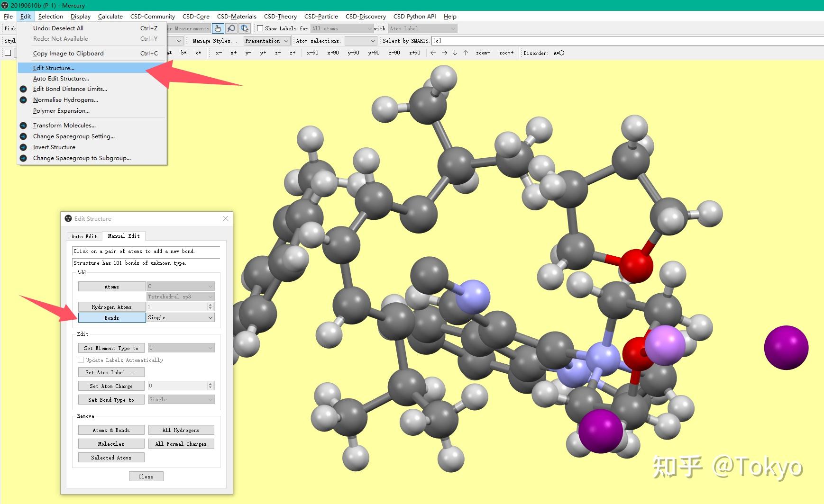Click Remove All Formal Charges button
824x504 pixels.
pyautogui.click(x=181, y=444)
